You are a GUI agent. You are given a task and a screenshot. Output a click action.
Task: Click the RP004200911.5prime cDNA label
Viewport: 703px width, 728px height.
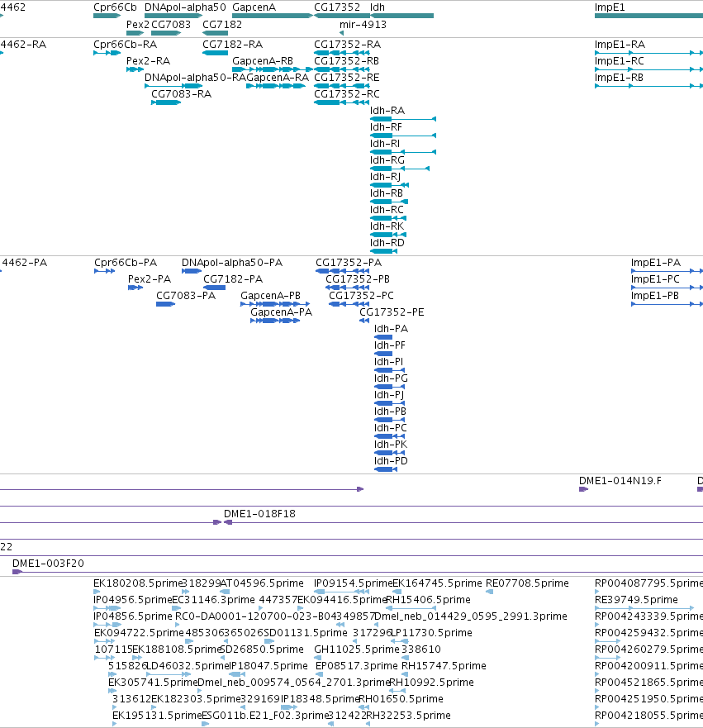(x=648, y=666)
